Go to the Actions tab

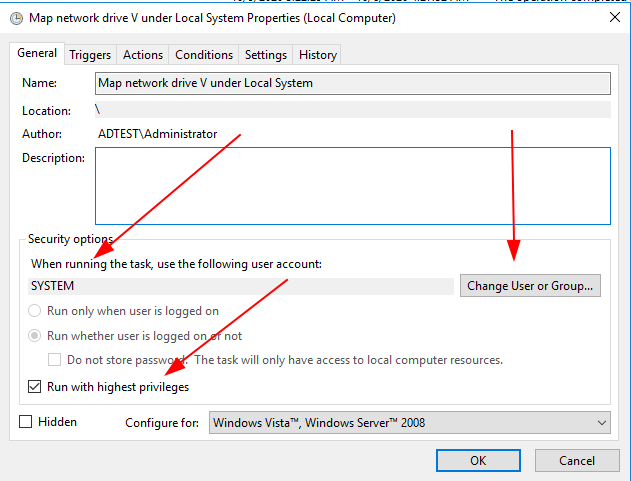(x=143, y=55)
